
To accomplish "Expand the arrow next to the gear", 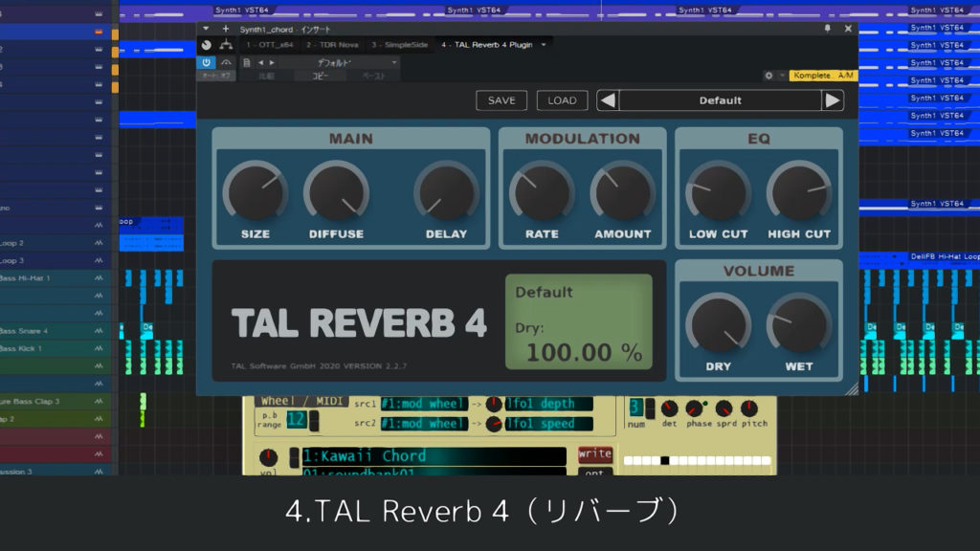I will click(x=782, y=76).
